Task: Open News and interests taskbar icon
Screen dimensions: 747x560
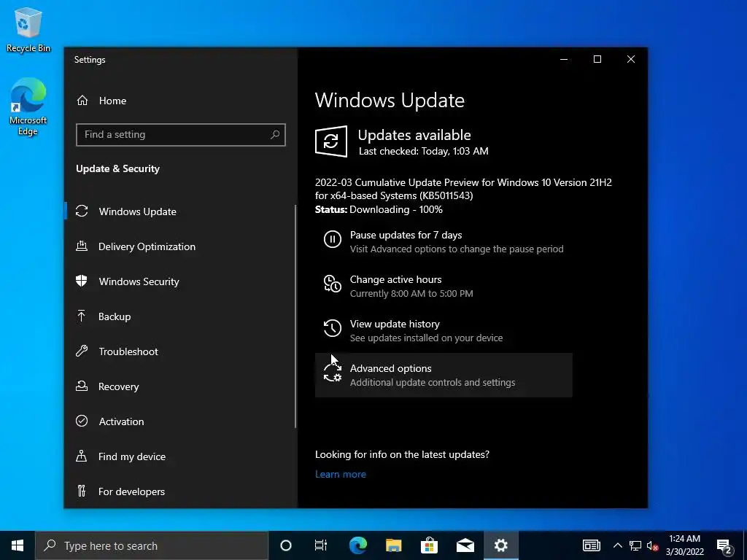Action: (x=591, y=545)
